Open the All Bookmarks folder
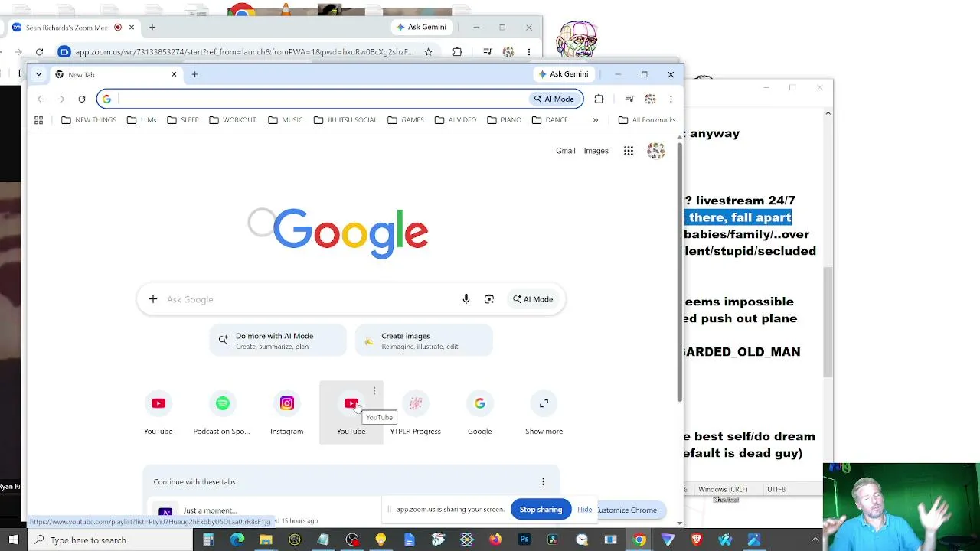 click(x=647, y=120)
